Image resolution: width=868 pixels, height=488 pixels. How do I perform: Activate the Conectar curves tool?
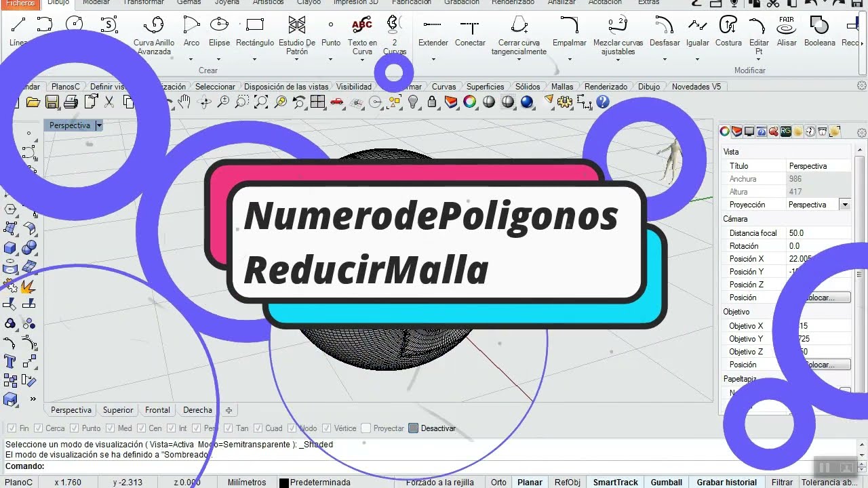coord(470,31)
